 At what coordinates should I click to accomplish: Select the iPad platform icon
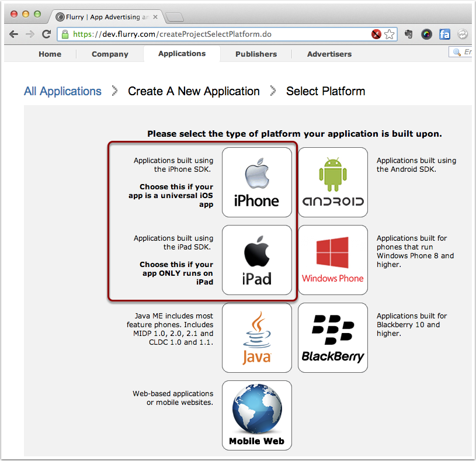point(256,260)
